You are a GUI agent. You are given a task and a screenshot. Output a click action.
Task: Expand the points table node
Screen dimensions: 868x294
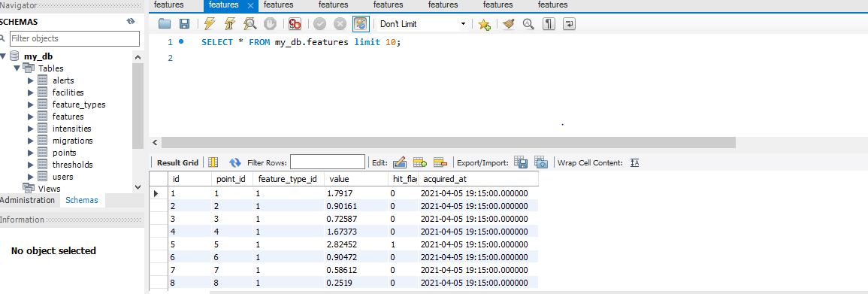(31, 153)
